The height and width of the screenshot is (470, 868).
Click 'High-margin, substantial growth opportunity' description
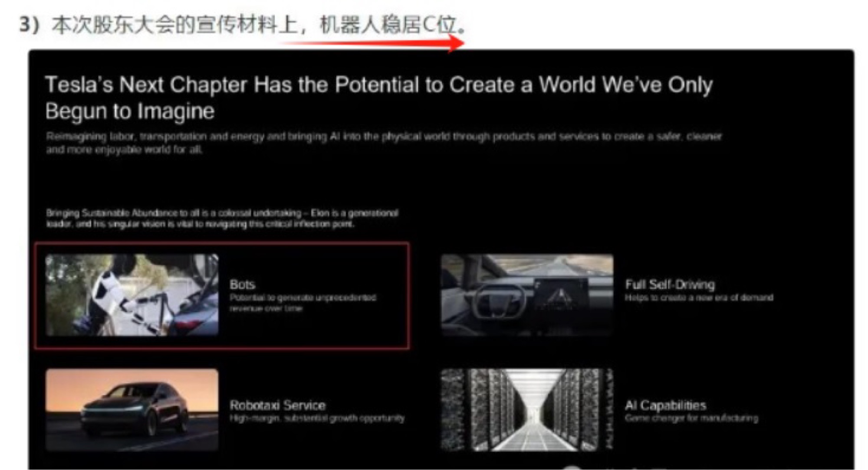pyautogui.click(x=317, y=418)
